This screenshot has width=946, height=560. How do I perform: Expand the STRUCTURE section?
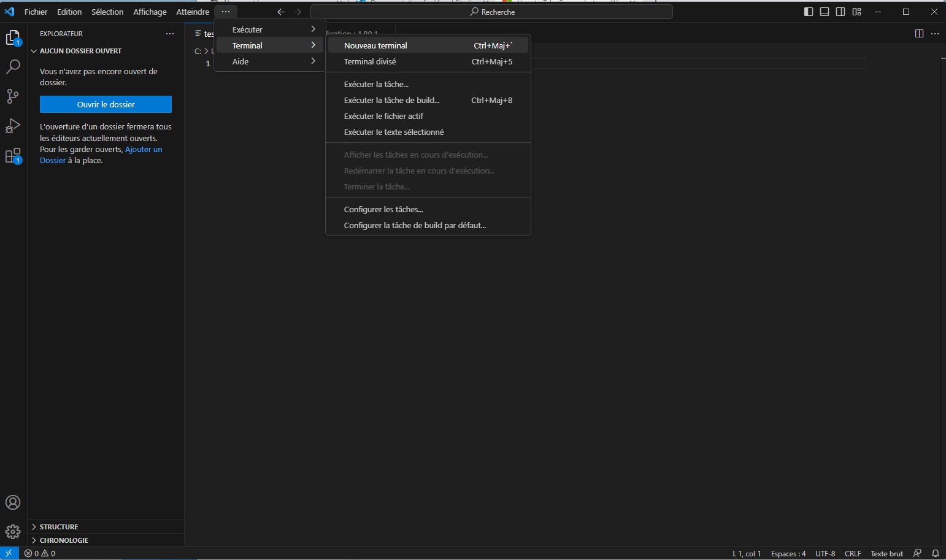(59, 527)
